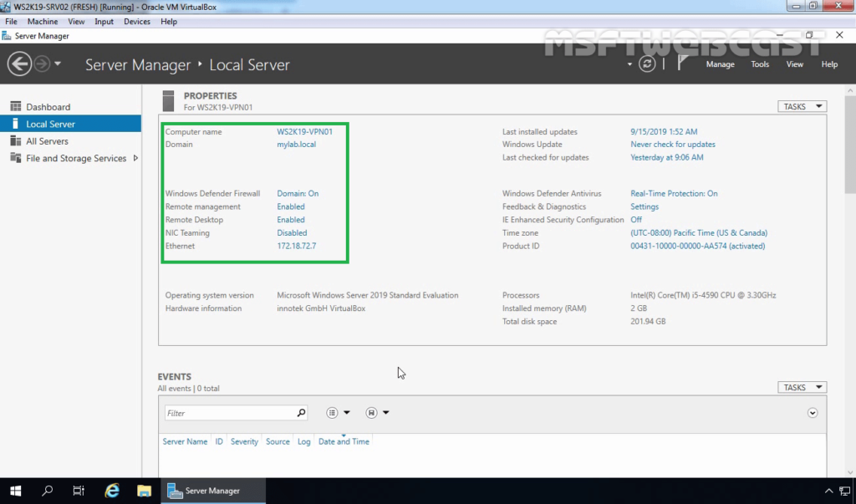Open the notifications flag
The height and width of the screenshot is (504, 856).
click(x=682, y=63)
